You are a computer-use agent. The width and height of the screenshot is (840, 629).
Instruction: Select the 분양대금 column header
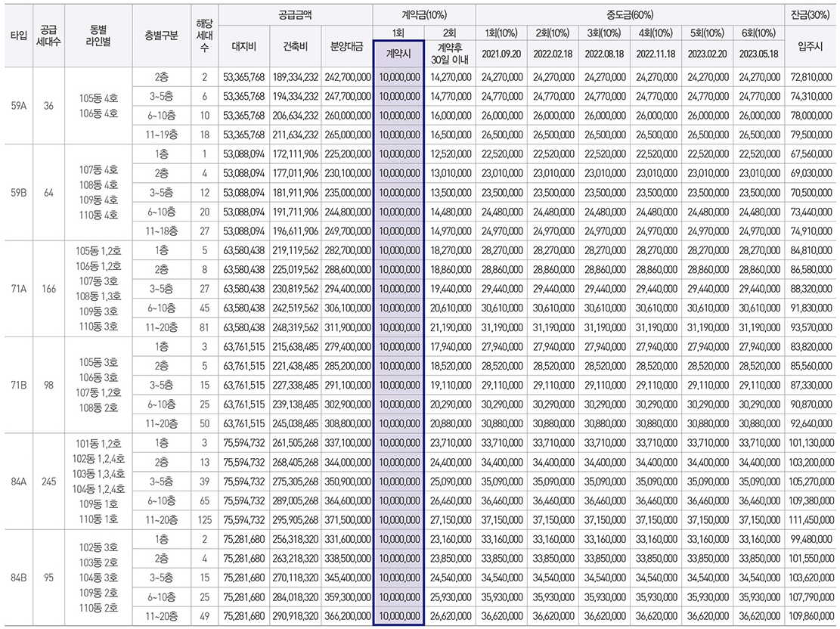click(x=346, y=46)
